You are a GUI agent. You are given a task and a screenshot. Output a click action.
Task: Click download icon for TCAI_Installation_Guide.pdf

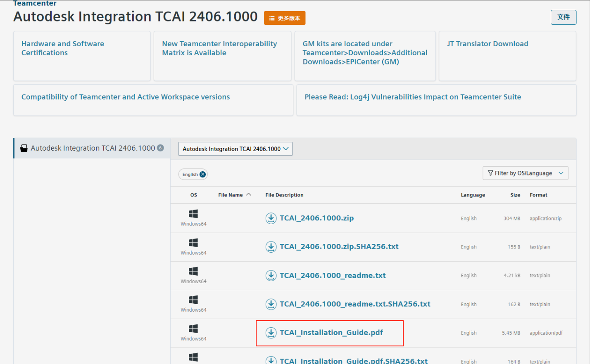271,333
